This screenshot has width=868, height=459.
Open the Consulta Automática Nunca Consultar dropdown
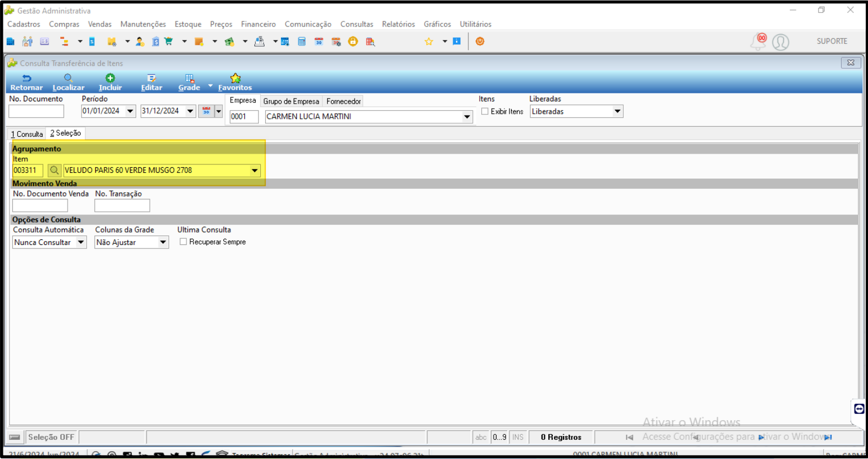point(81,242)
